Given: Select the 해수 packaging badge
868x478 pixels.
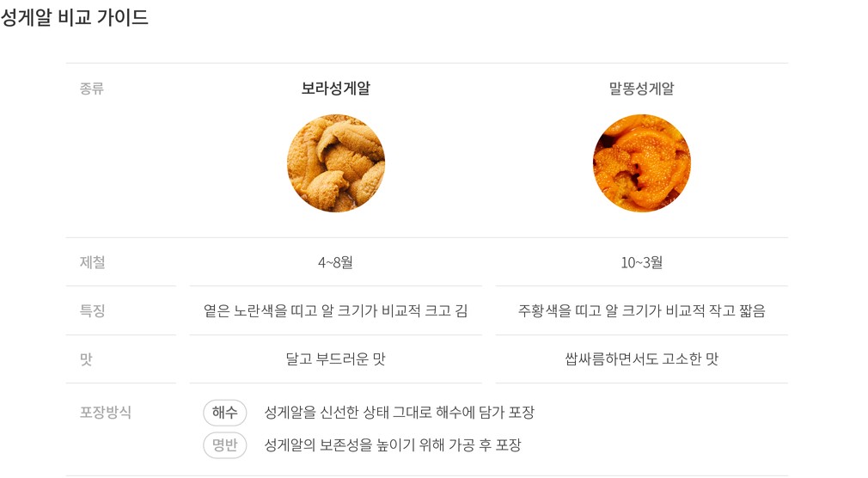Looking at the screenshot, I should pos(225,413).
